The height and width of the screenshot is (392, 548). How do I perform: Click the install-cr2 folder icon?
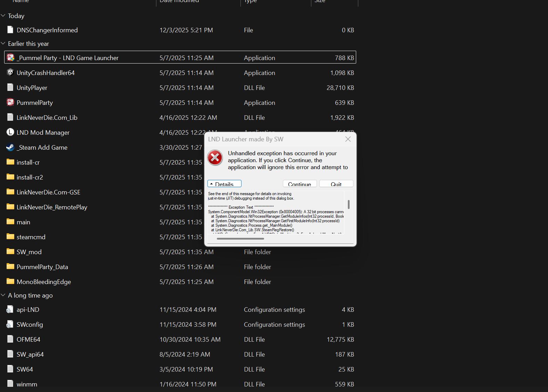click(10, 177)
